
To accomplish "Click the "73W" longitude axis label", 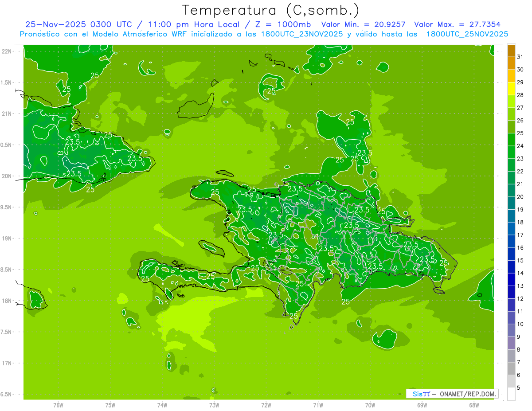I will click(214, 405).
